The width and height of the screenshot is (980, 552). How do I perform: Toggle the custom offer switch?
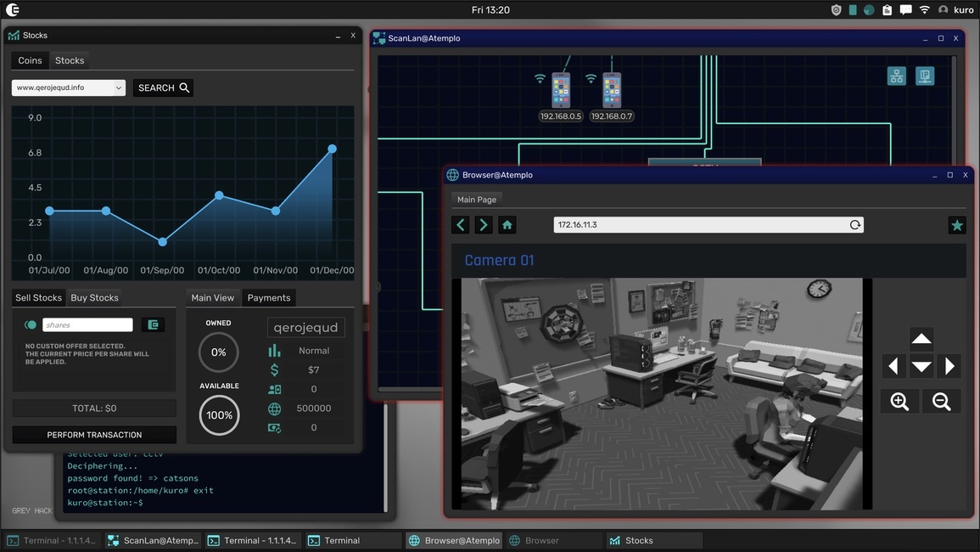click(x=31, y=324)
